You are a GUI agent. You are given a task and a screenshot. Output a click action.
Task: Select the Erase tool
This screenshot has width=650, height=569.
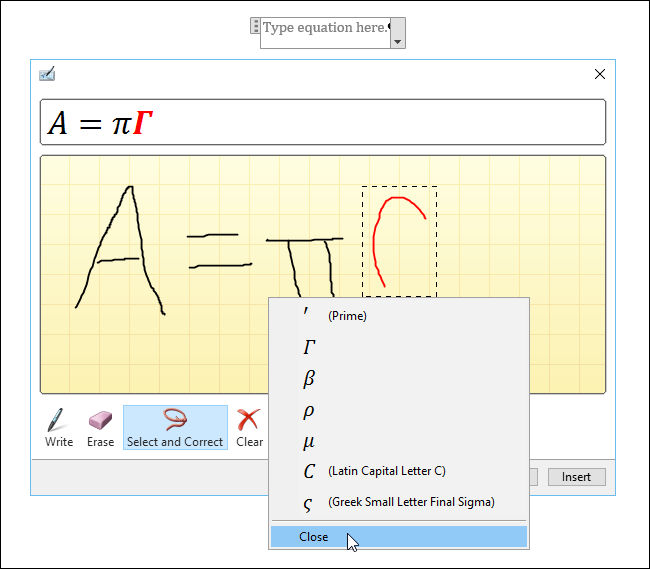101,428
